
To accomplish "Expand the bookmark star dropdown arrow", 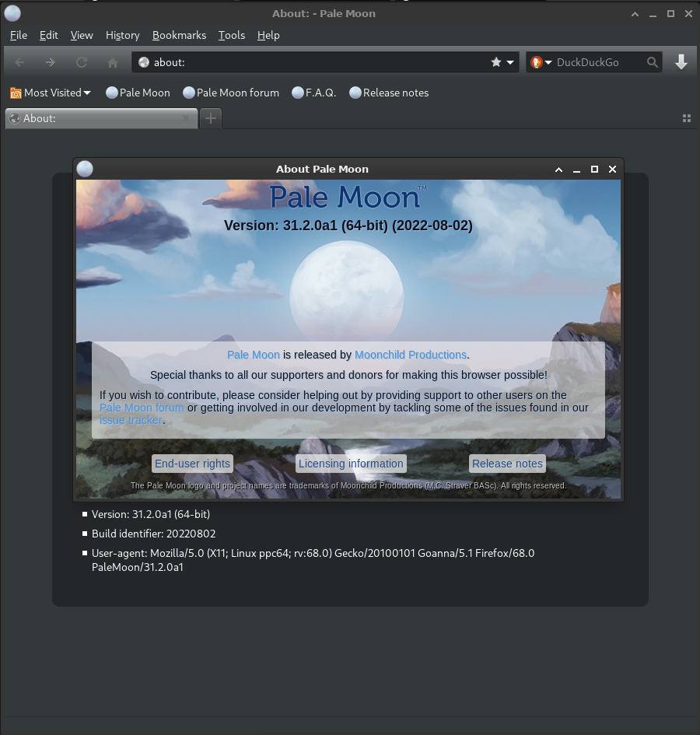I will 510,62.
